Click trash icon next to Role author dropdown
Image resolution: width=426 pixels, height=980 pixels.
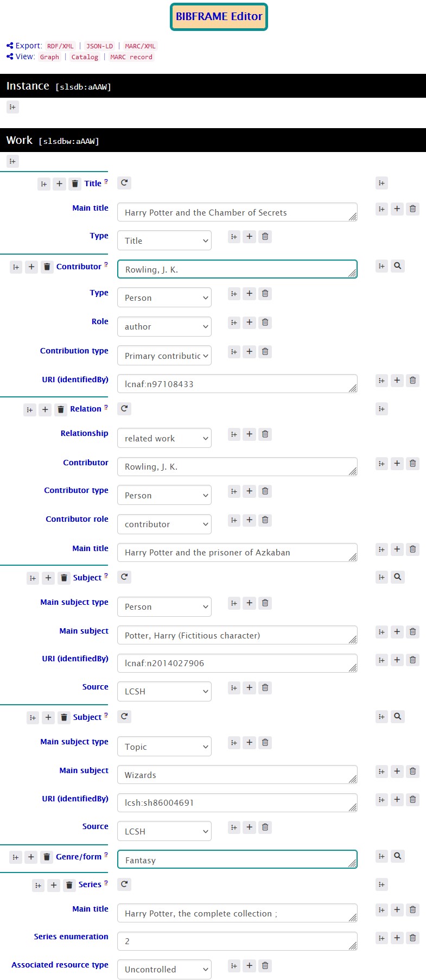[265, 323]
